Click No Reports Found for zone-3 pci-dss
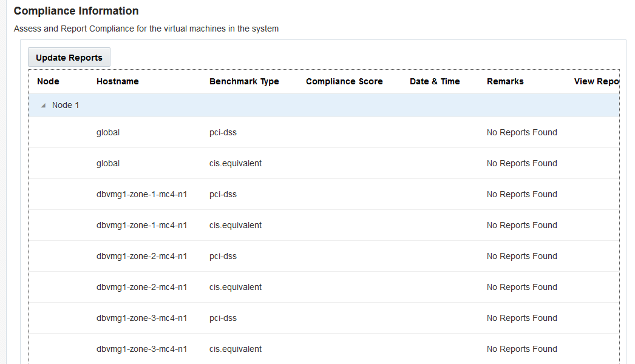Screen dimensions: 635x364 click(521, 318)
